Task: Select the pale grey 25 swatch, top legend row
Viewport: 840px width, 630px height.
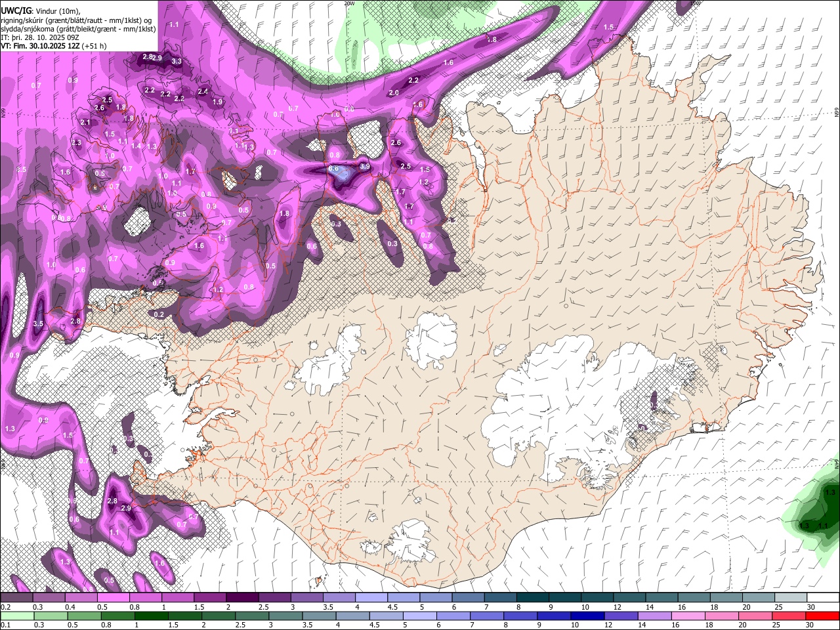Action: click(791, 598)
